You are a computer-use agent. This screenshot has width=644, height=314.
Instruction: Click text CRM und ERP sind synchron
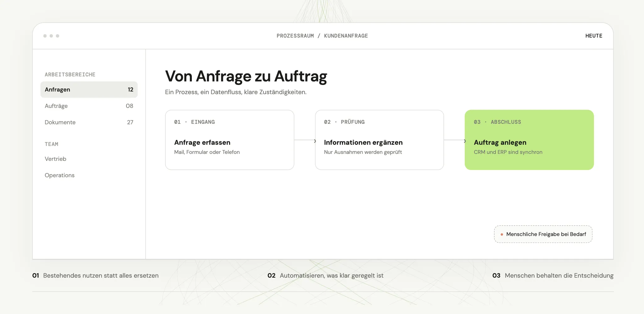508,152
